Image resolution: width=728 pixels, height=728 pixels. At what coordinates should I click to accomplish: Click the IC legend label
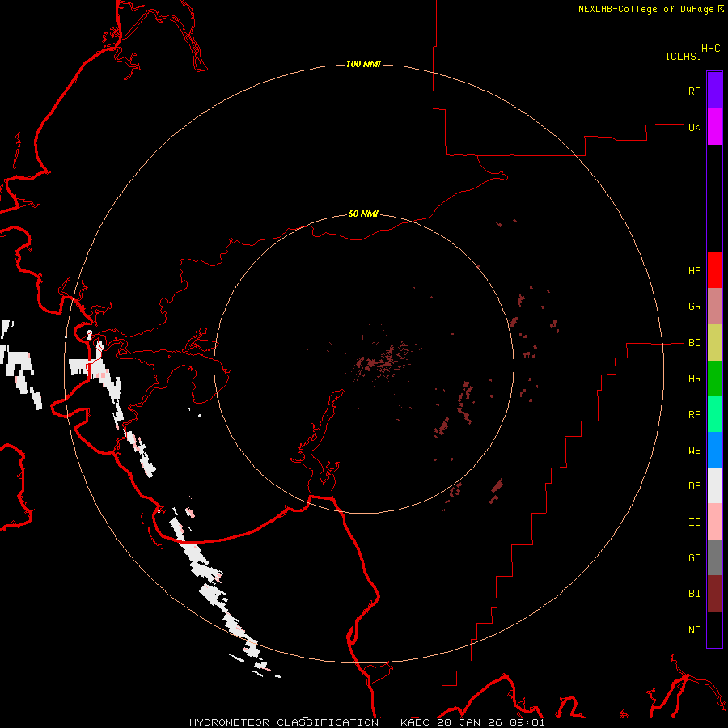tap(694, 522)
